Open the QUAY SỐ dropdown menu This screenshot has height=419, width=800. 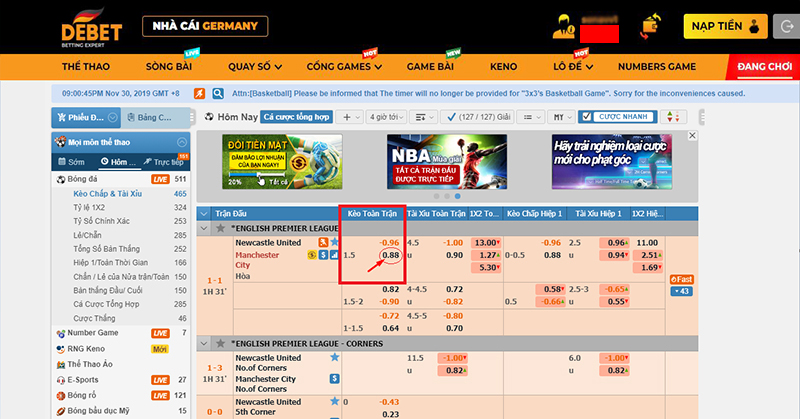(255, 67)
